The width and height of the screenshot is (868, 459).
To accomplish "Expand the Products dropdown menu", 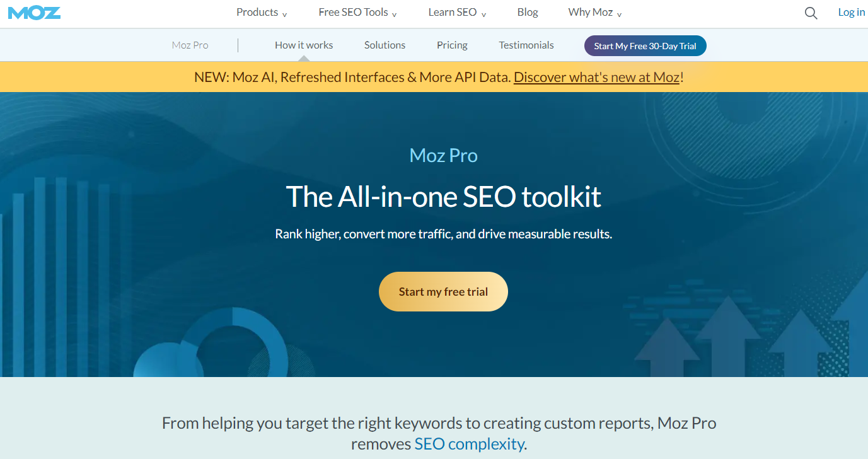I will (x=262, y=13).
